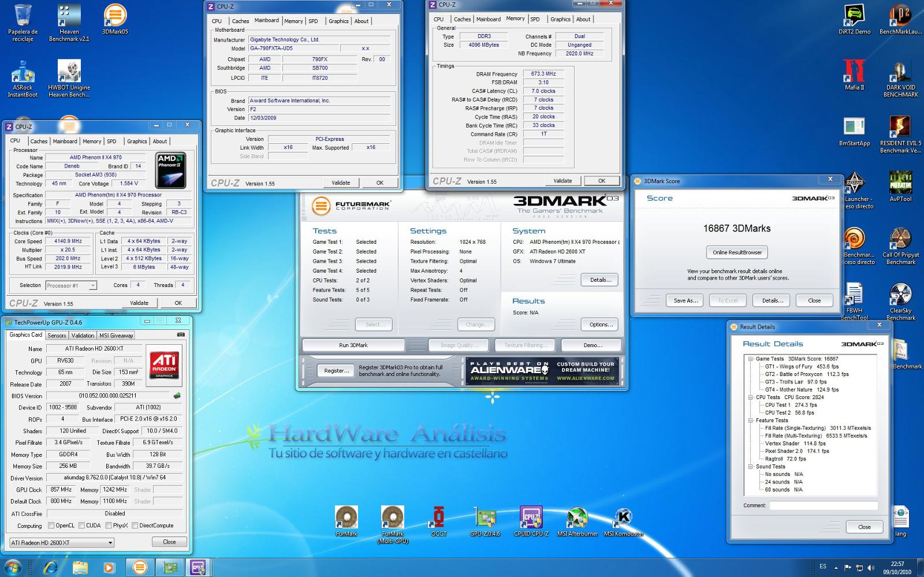Viewport: 924px width, 577px height.
Task: Launch Call Of Pripyat Benchmark icon
Action: click(x=900, y=247)
